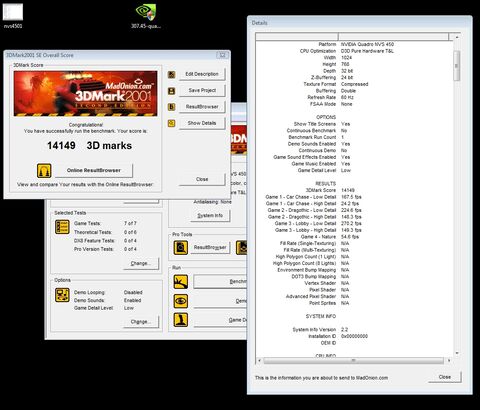Click the Demo Looping Disabled text
The image size is (480, 410).
coord(108,292)
